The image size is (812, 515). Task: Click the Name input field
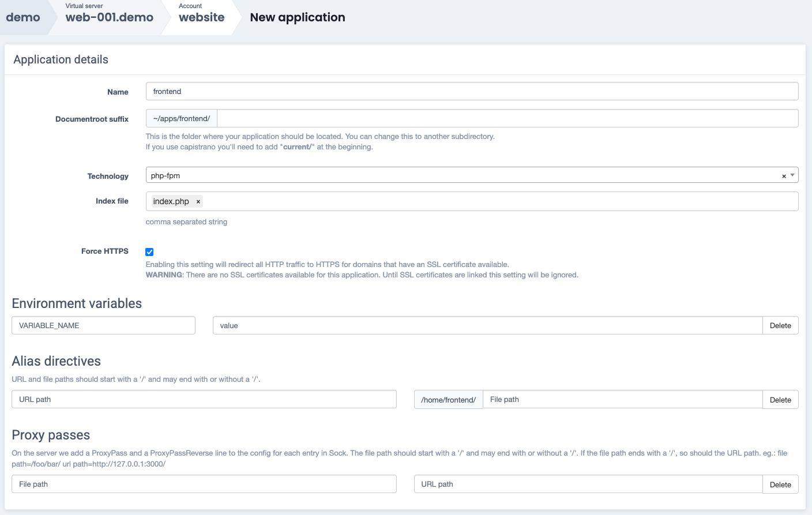[471, 92]
